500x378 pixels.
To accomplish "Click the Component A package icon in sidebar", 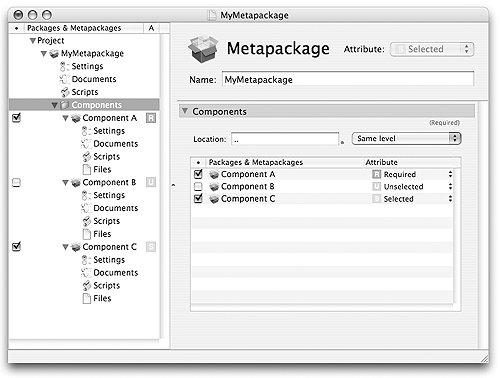I will tap(76, 118).
